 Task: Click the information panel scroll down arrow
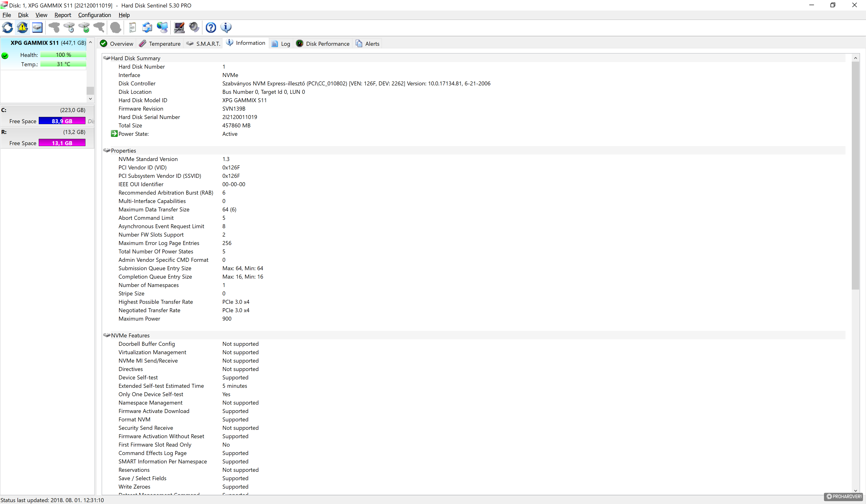855,491
